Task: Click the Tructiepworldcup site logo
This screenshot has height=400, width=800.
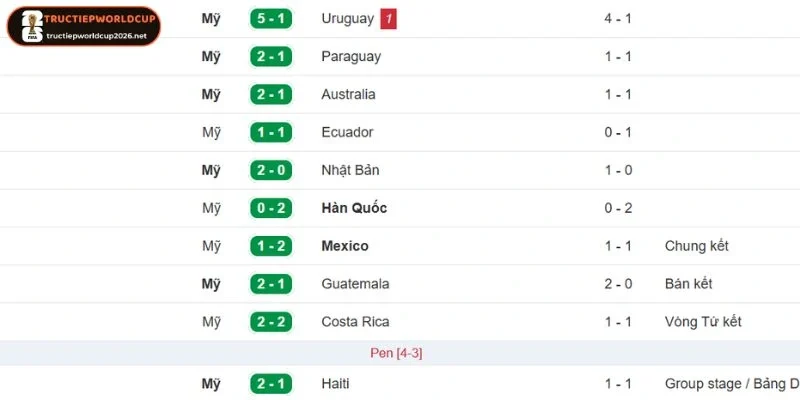Action: tap(83, 27)
